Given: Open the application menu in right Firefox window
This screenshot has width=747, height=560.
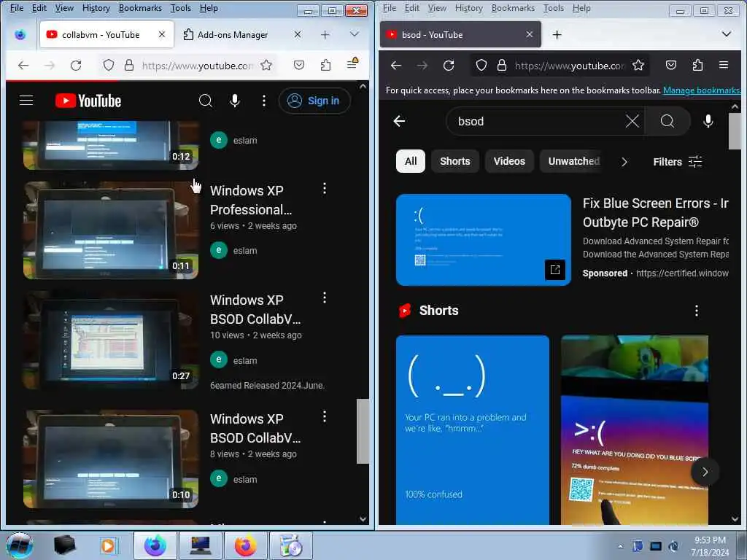Looking at the screenshot, I should tap(724, 65).
